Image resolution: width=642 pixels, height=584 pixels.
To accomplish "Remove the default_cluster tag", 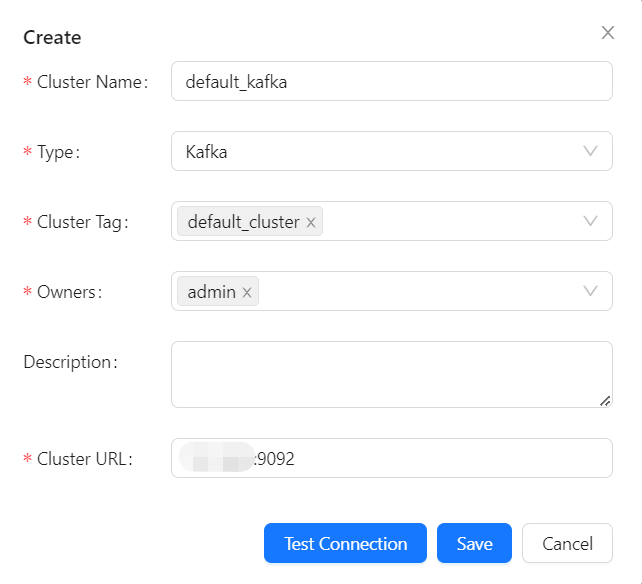I will (x=311, y=223).
